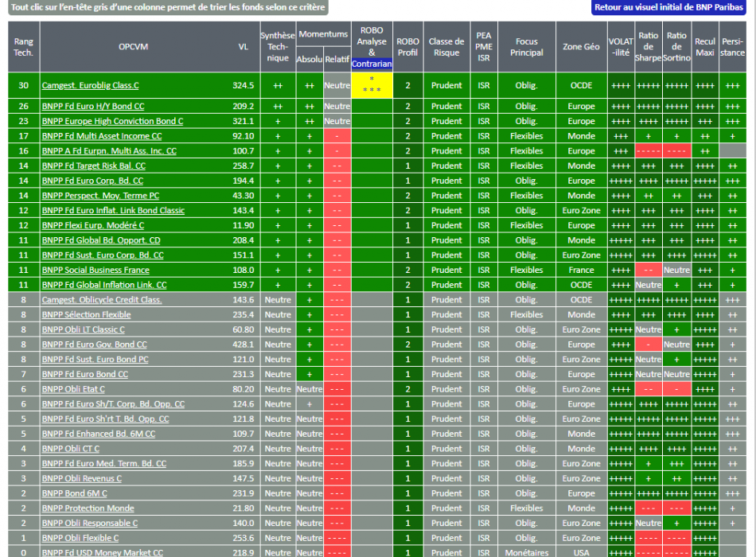This screenshot has width=756, height=557.
Task: Open the BNPP Flexi Eurp. Modéré C link
Action: click(93, 225)
